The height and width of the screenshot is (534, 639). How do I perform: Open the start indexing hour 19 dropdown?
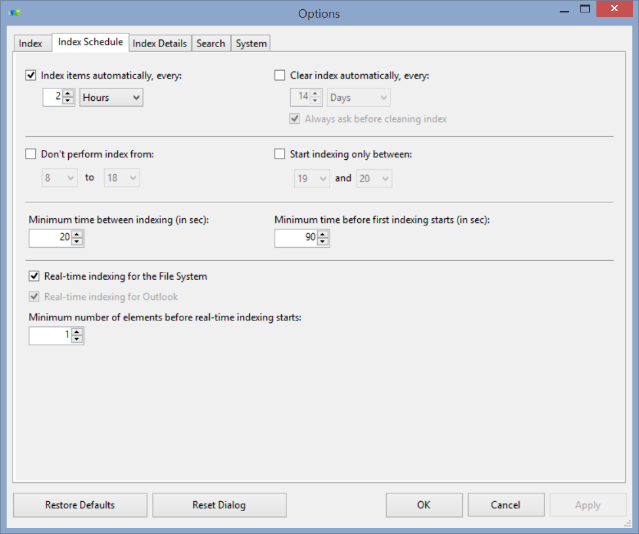click(x=312, y=179)
